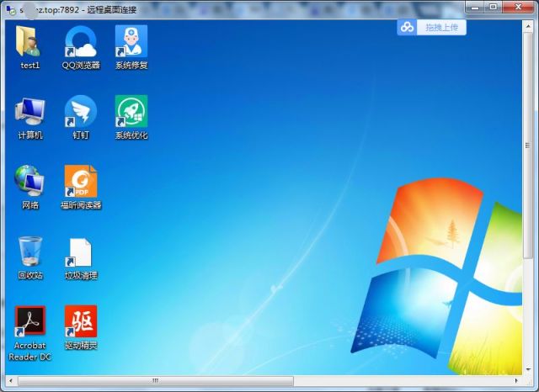The image size is (539, 392).
Task: Close the remote desktop connection window
Action: pyautogui.click(x=519, y=7)
